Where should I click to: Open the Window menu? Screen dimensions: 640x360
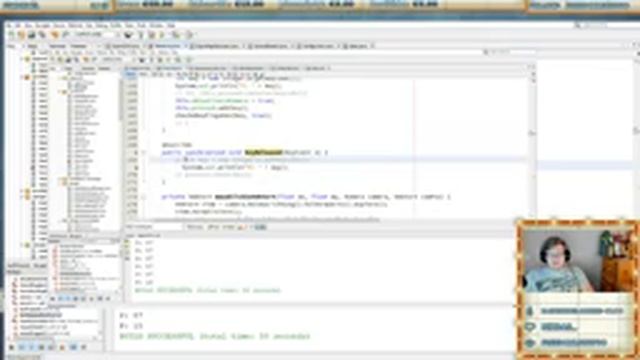tap(156, 26)
